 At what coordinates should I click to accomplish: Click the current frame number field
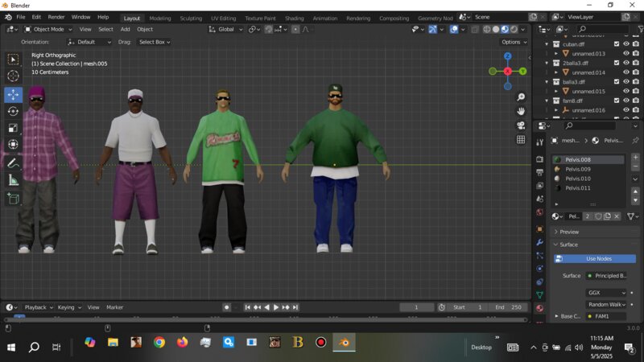click(416, 307)
